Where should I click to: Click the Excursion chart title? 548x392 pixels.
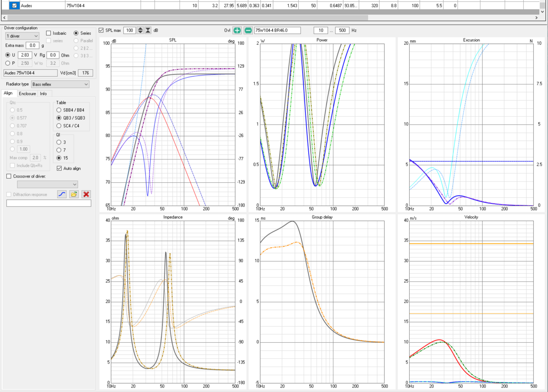(471, 40)
